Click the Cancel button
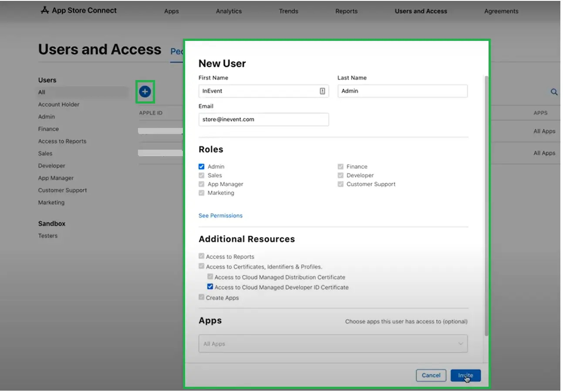563x392 pixels. pos(431,375)
